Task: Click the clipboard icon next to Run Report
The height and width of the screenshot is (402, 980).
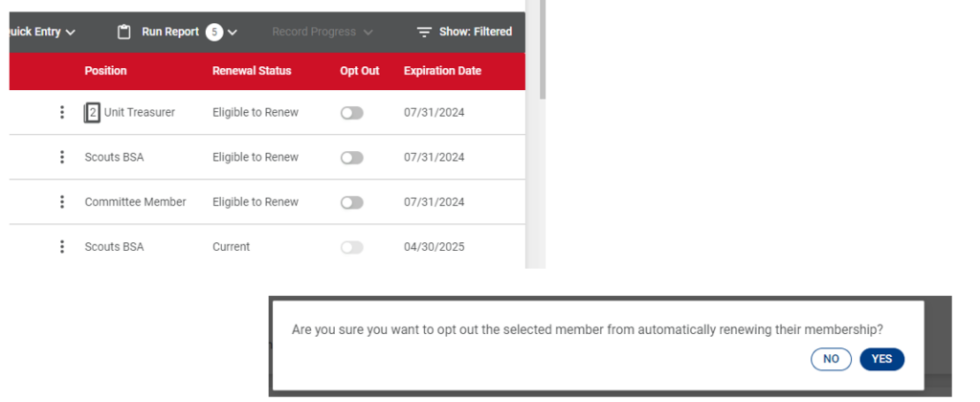Action: click(124, 32)
